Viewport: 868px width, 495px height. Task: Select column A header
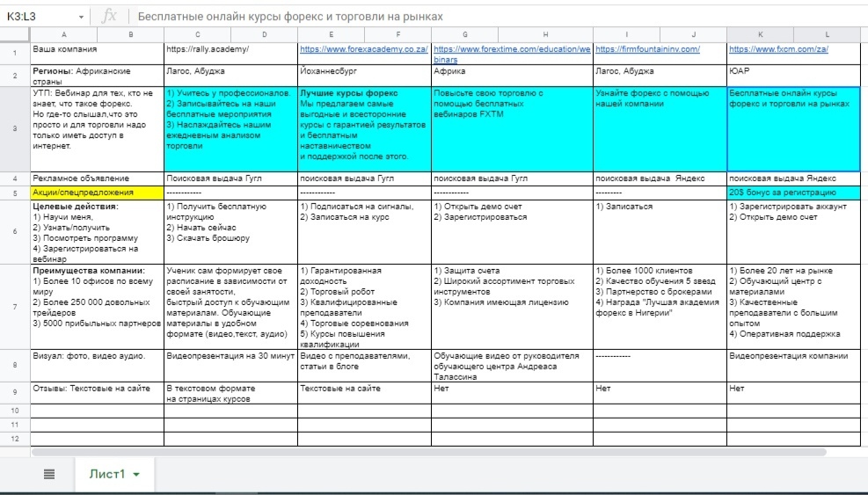click(63, 34)
